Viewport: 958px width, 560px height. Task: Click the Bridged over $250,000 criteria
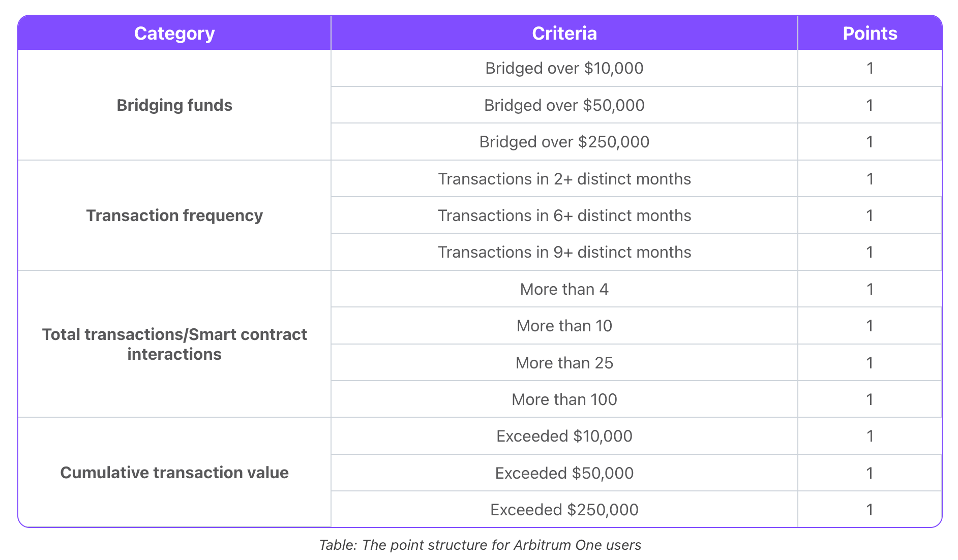(x=564, y=142)
